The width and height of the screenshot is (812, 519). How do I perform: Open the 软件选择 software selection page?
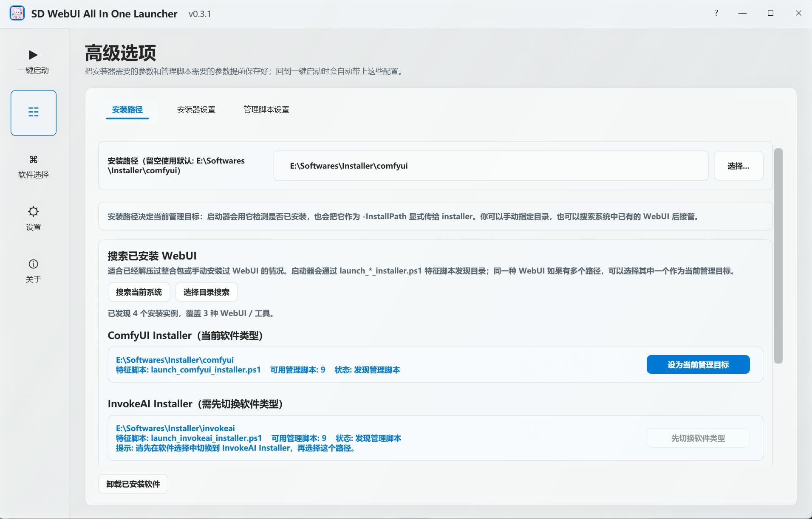pos(33,167)
